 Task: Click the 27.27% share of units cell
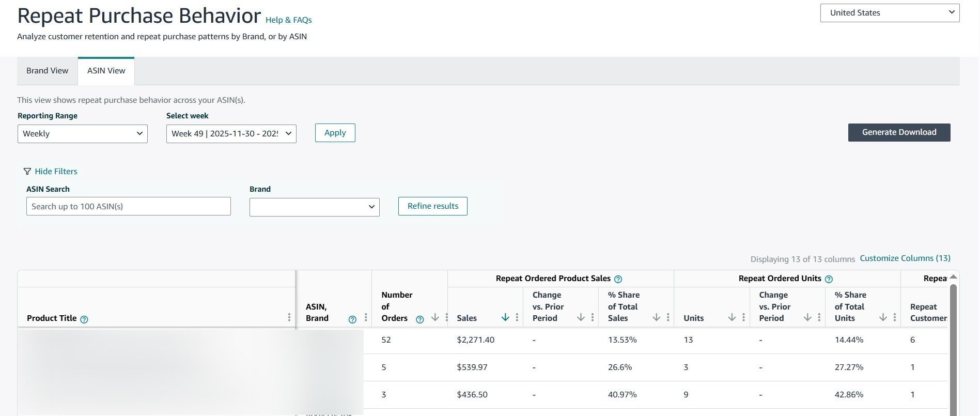click(849, 367)
